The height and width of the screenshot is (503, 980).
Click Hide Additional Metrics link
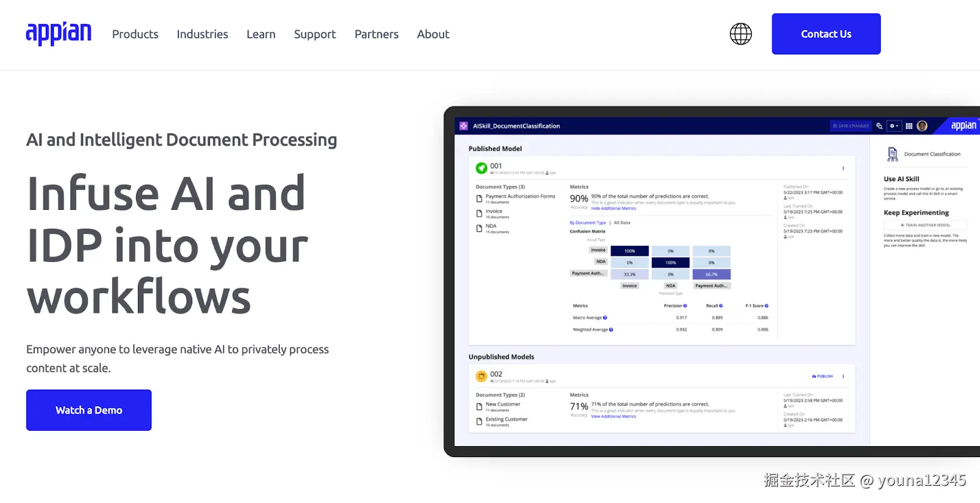click(x=613, y=208)
